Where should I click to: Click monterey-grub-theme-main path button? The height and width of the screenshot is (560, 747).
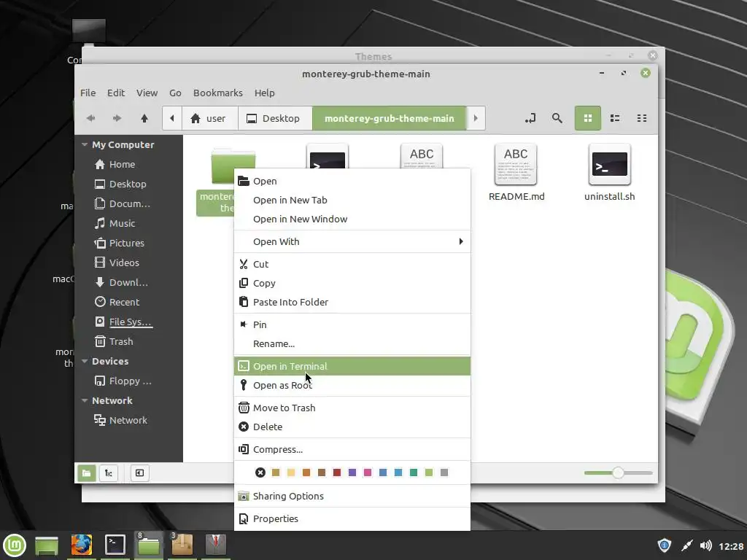click(390, 118)
